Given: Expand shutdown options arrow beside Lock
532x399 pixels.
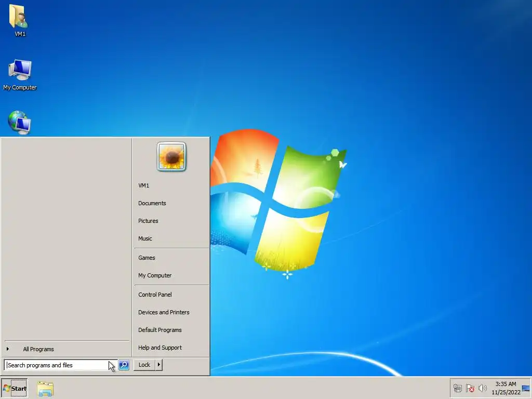Looking at the screenshot, I should [159, 365].
